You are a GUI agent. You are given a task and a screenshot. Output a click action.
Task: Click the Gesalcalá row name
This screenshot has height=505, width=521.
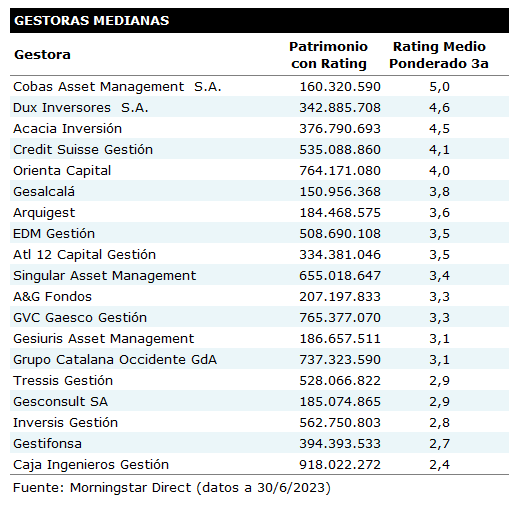click(x=44, y=192)
